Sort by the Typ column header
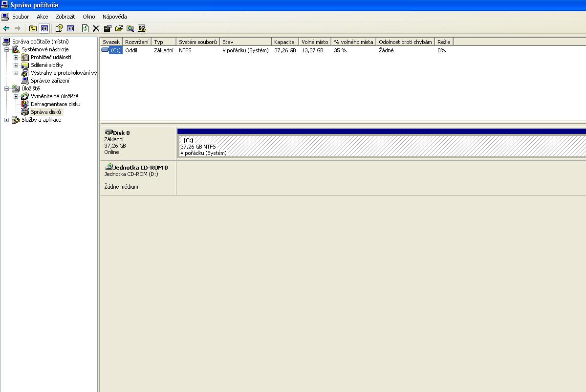Screen dimensions: 586x392 [x=164, y=42]
